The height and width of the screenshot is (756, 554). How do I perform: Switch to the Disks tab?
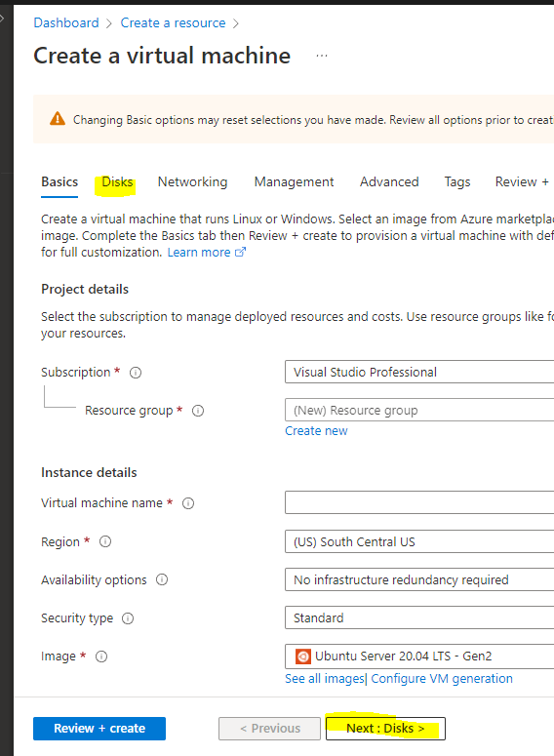click(117, 181)
